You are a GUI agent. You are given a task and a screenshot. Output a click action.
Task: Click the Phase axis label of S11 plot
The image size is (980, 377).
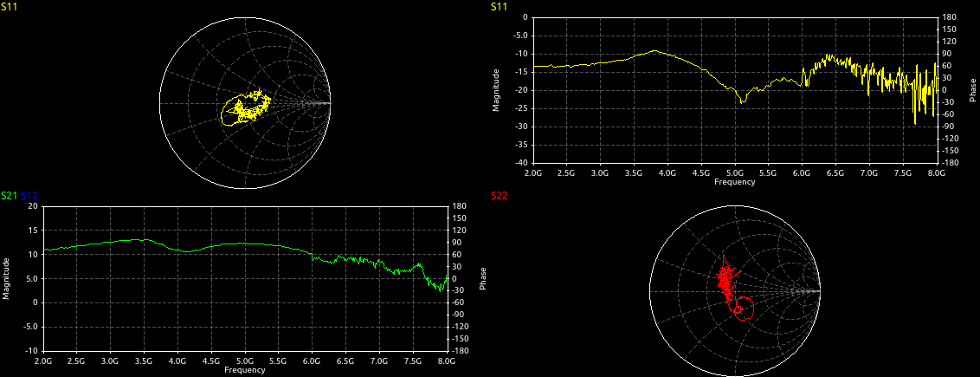[973, 91]
